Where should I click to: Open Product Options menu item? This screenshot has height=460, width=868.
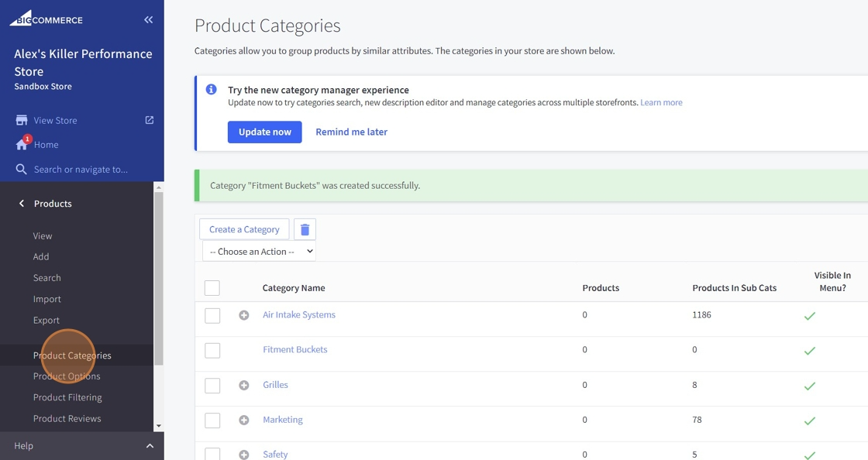pos(67,376)
